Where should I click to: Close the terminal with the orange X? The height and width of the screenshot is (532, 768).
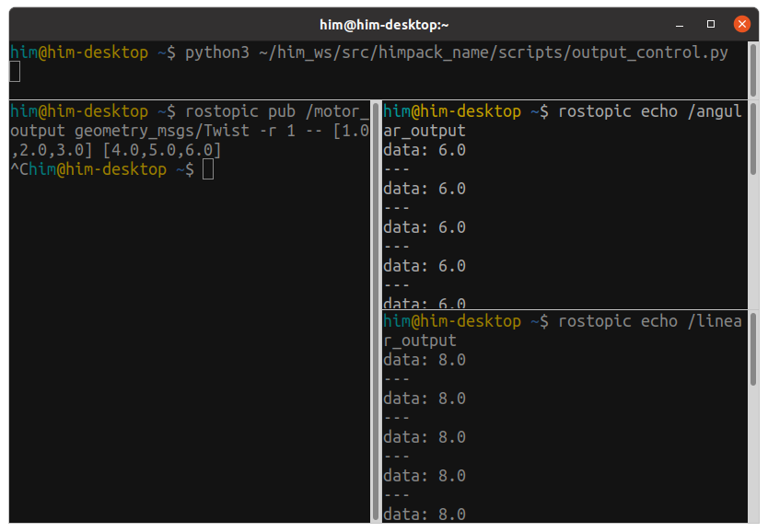[x=742, y=24]
